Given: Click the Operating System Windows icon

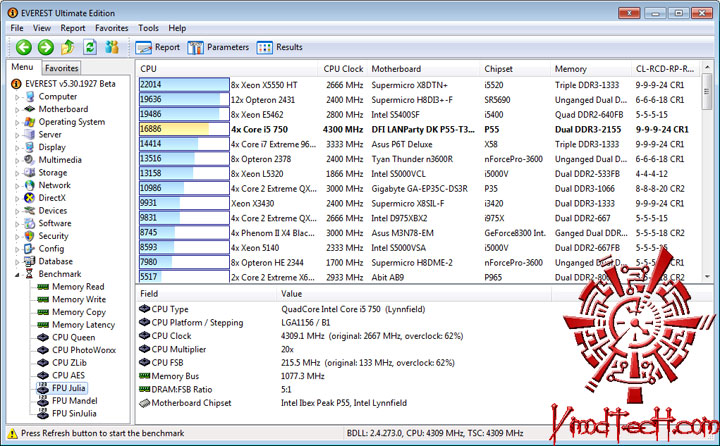Looking at the screenshot, I should point(30,122).
